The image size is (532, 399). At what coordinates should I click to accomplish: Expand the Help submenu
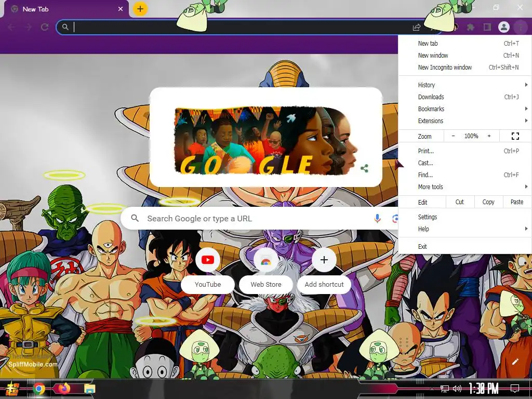[465, 229]
